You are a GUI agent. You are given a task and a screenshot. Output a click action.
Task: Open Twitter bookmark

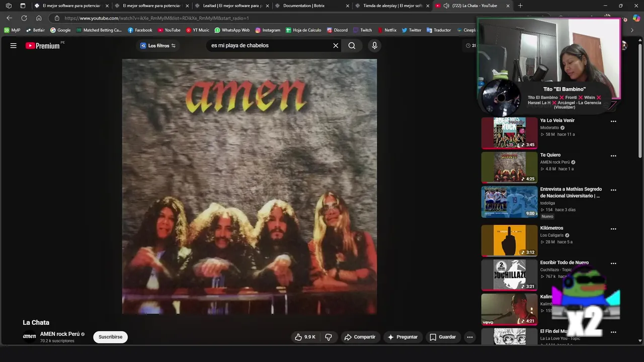(411, 30)
